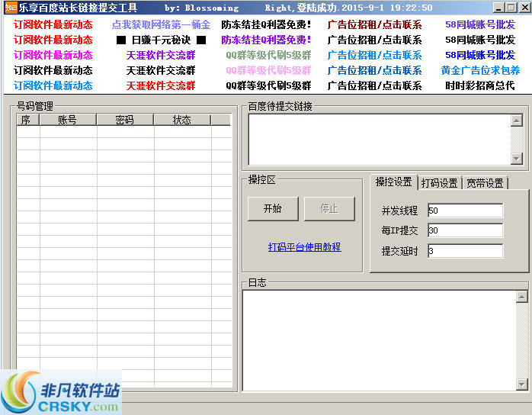The height and width of the screenshot is (415, 532).
Task: Minimize the 乐享百度站长链接提交工具 window
Action: pos(498,8)
